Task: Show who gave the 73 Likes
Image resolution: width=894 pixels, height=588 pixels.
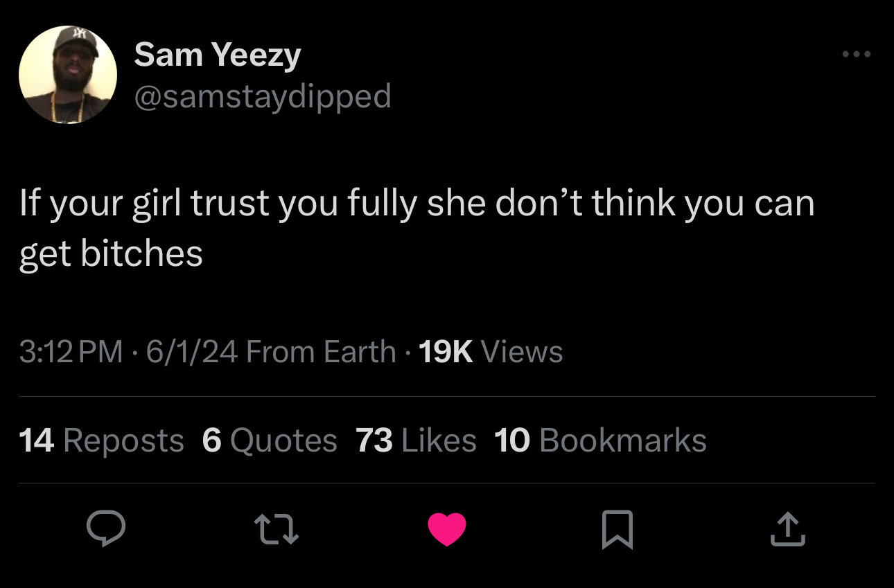Action: (416, 440)
